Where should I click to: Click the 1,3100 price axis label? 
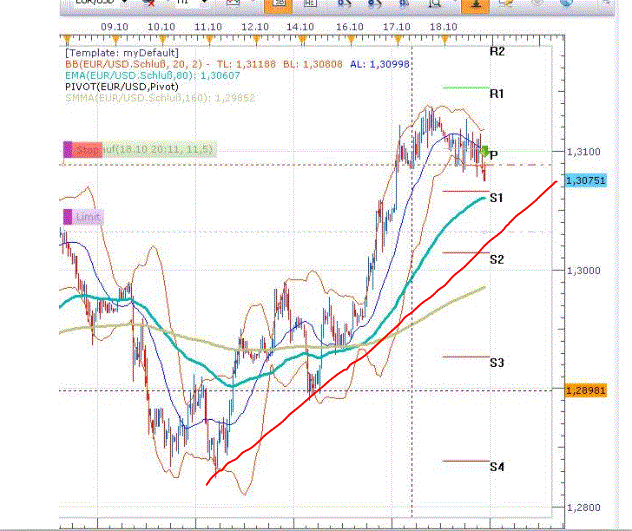click(584, 152)
